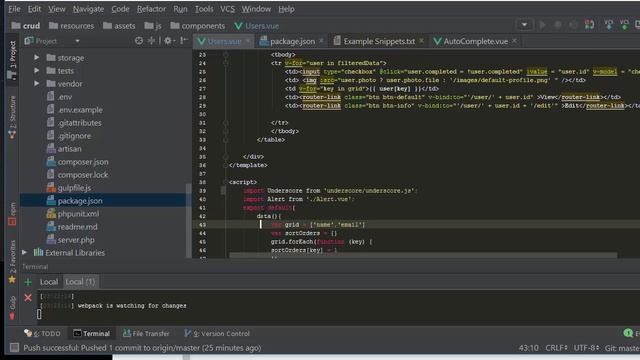The image size is (640, 360).
Task: Open the Structure tool window
Action: pyautogui.click(x=12, y=117)
